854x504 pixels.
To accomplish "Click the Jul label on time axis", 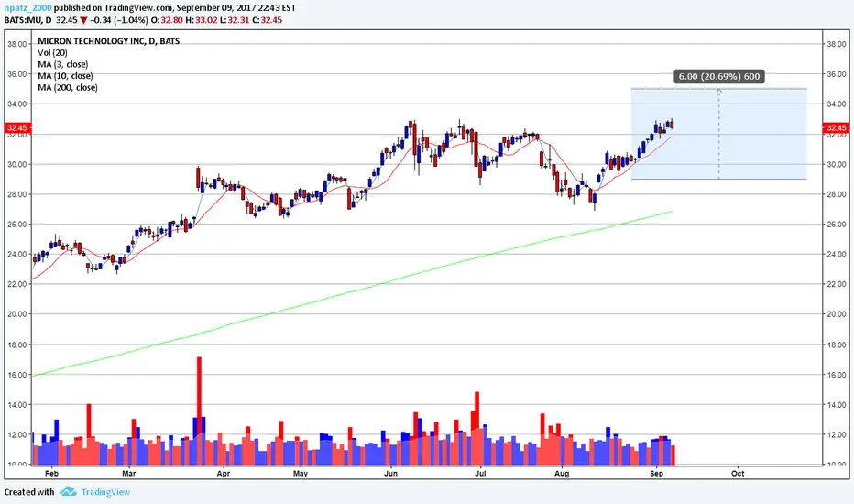I will coord(480,474).
